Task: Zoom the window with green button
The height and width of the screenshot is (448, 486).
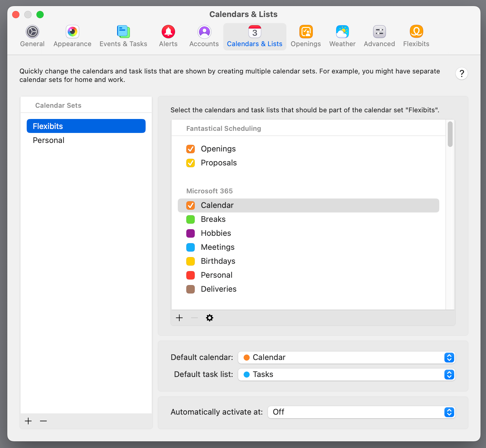Action: 40,14
